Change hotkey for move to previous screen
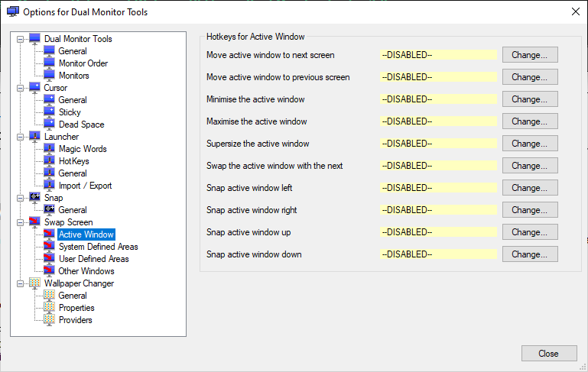 [530, 77]
